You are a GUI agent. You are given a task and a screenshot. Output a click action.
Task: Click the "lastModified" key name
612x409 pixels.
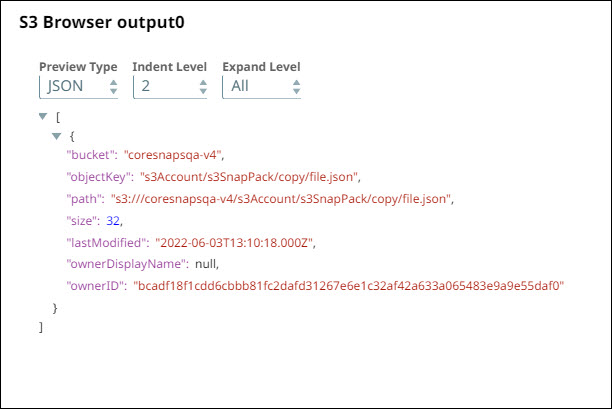pyautogui.click(x=105, y=242)
